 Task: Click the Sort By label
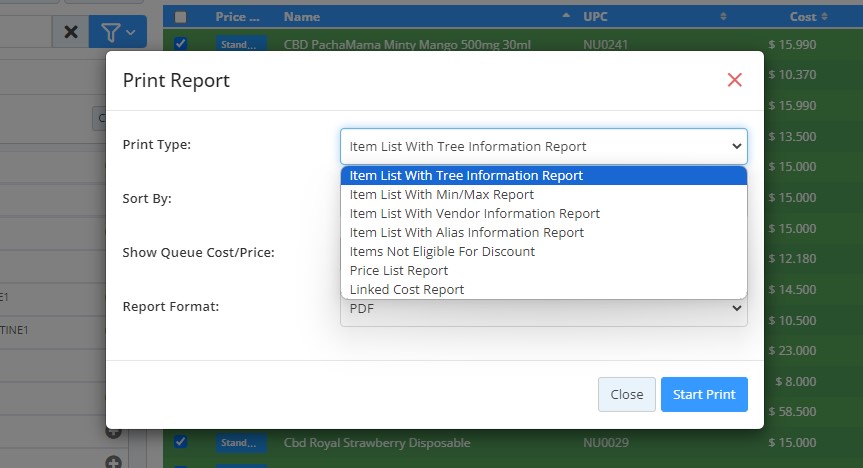coord(147,199)
